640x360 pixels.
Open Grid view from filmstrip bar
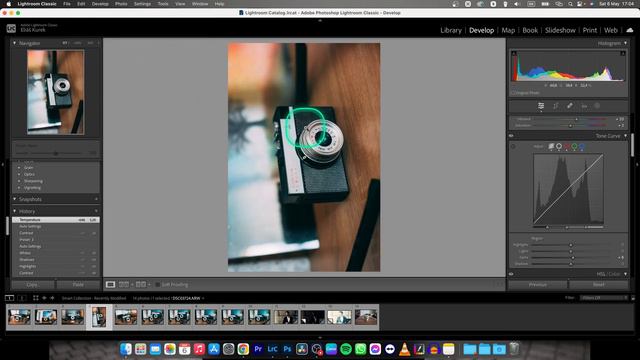(x=36, y=298)
